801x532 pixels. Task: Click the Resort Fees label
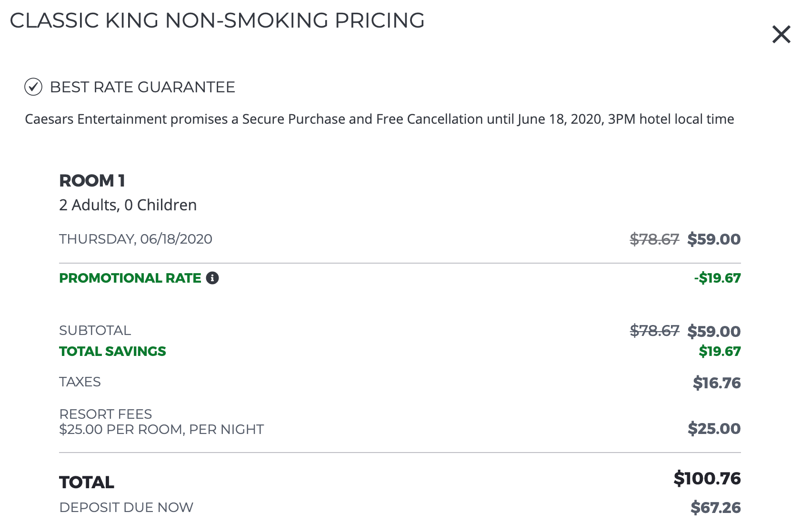pos(105,414)
